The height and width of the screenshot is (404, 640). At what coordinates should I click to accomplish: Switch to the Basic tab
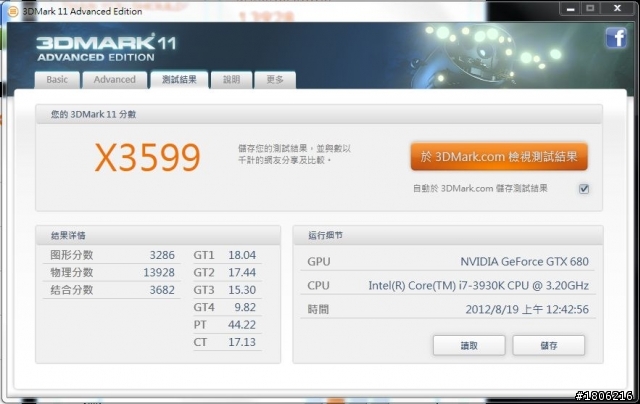(57, 80)
